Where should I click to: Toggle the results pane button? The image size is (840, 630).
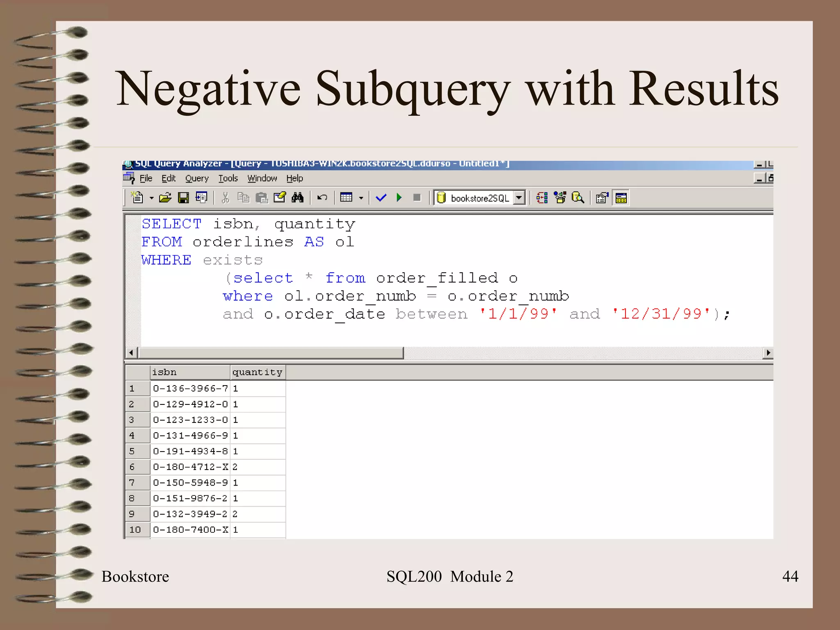(x=621, y=198)
